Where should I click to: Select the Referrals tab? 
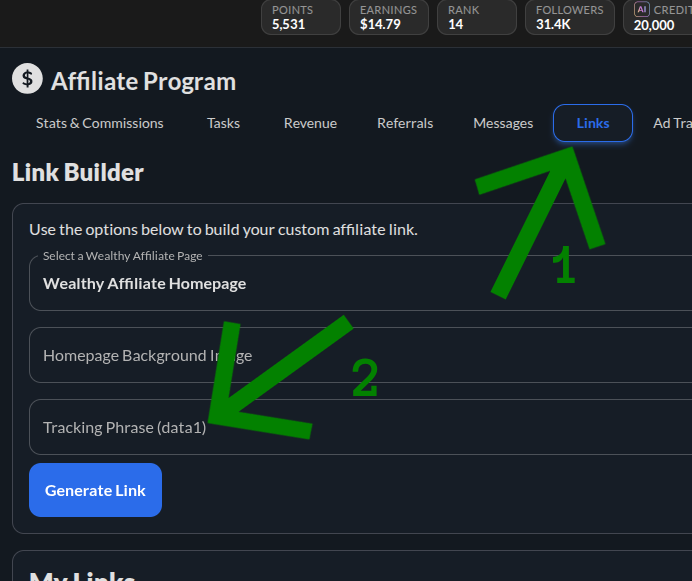pyautogui.click(x=405, y=123)
